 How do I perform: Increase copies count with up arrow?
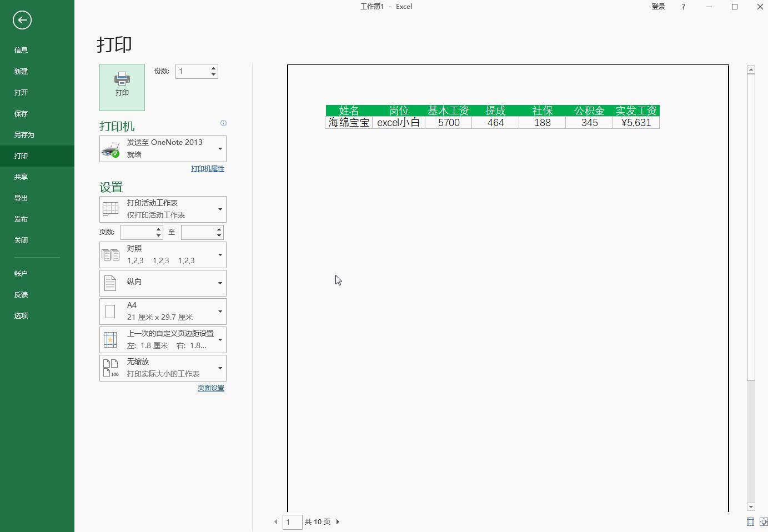tap(213, 68)
